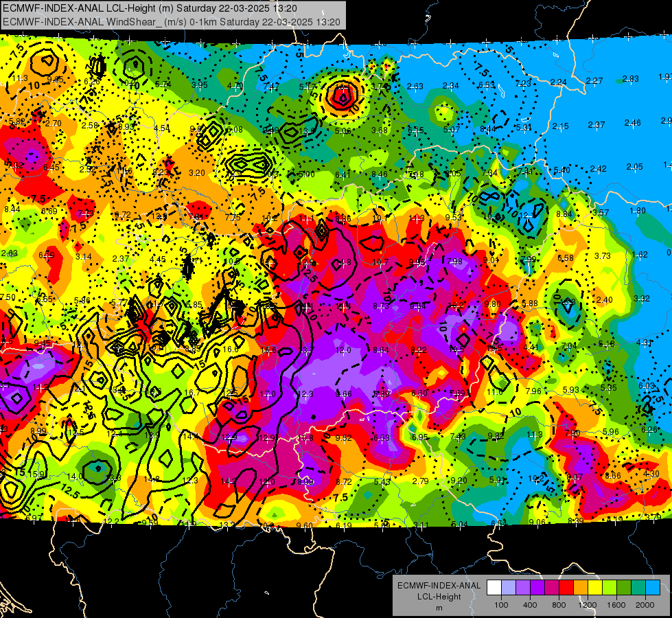Click the red legend swatch

pyautogui.click(x=566, y=588)
